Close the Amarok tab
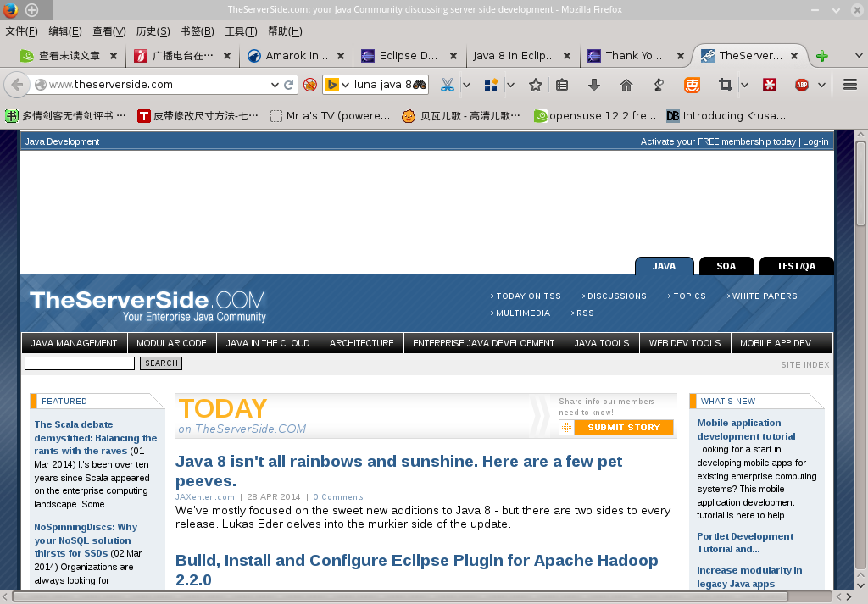The image size is (868, 604). point(341,56)
